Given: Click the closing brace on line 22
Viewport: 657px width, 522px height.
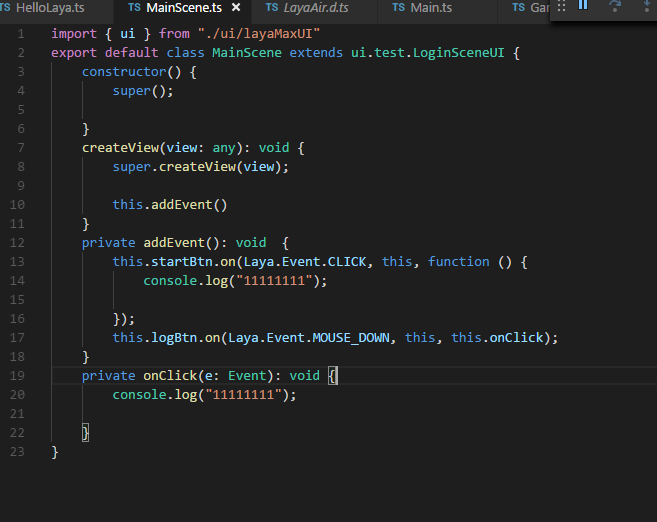Looking at the screenshot, I should coord(86,432).
